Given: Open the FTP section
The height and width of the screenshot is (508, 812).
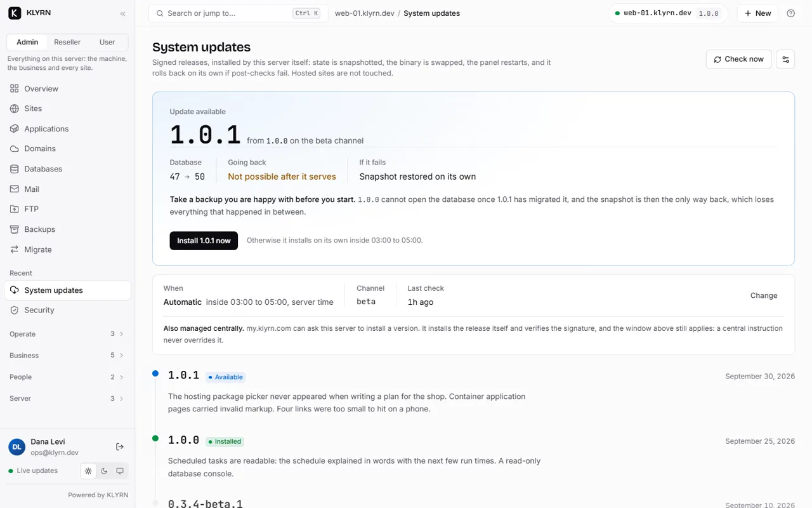Looking at the screenshot, I should [67, 209].
